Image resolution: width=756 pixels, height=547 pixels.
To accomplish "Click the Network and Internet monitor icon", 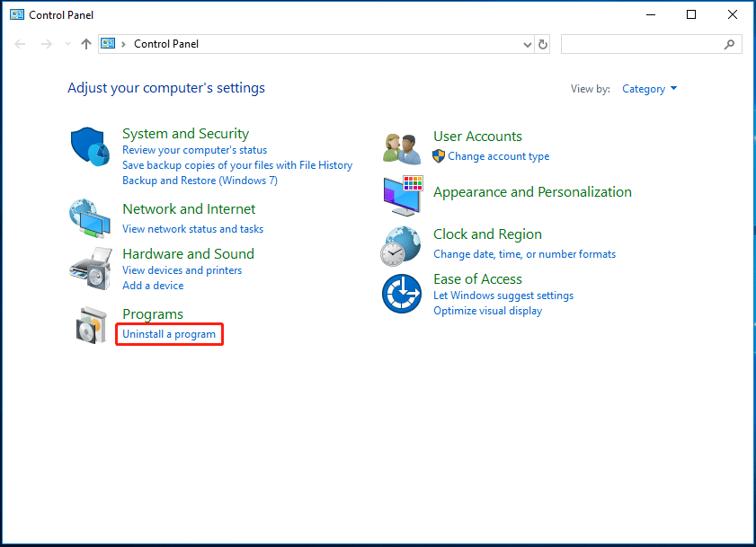I will [90, 217].
